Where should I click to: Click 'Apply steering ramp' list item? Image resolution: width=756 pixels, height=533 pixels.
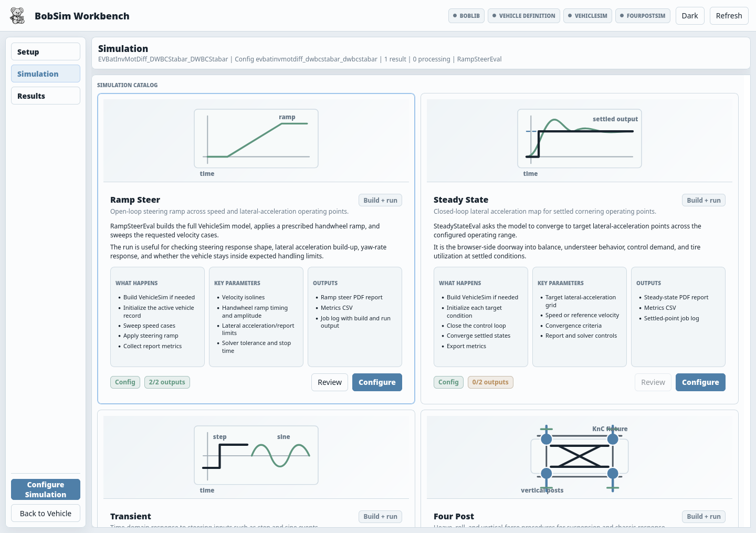pos(151,336)
